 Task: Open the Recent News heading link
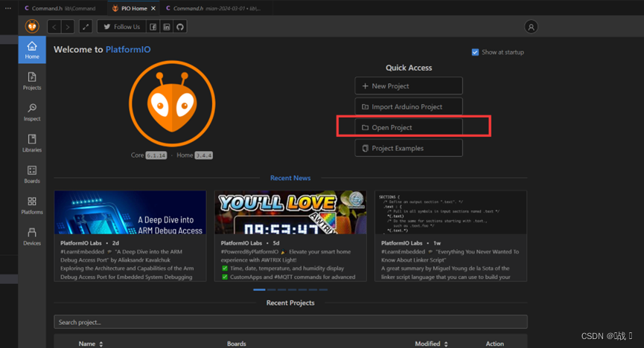pos(290,178)
